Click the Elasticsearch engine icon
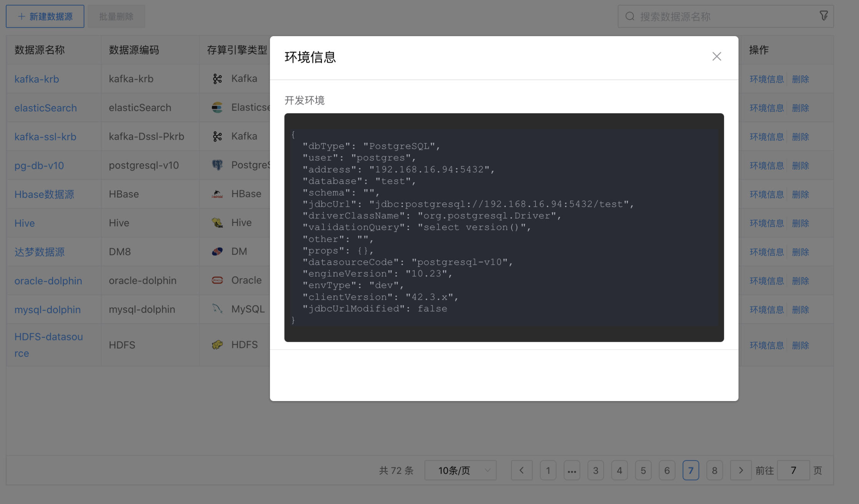The width and height of the screenshot is (859, 504). tap(217, 107)
